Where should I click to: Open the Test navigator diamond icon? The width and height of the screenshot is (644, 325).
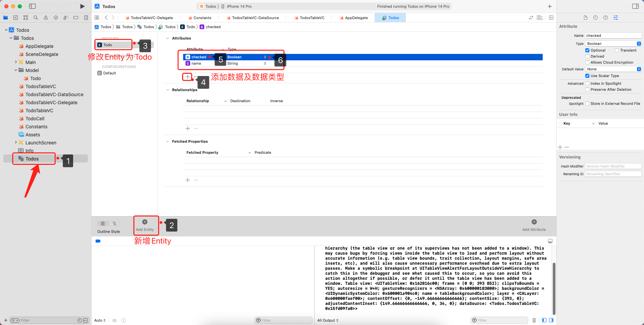coord(56,18)
